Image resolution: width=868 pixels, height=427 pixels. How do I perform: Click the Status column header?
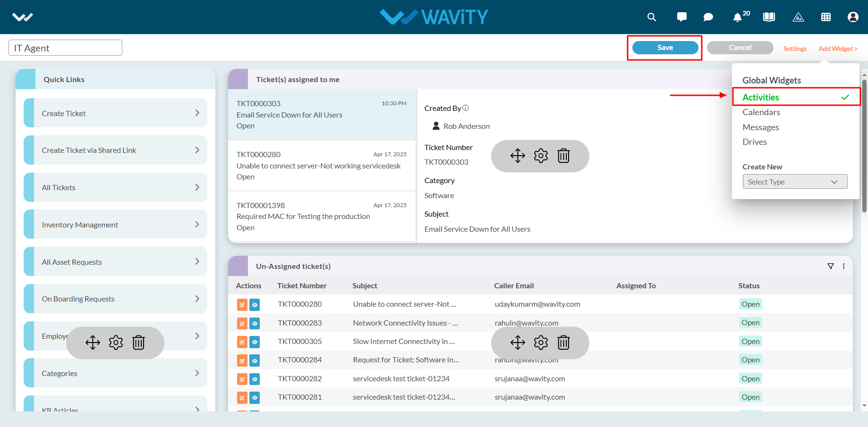749,285
